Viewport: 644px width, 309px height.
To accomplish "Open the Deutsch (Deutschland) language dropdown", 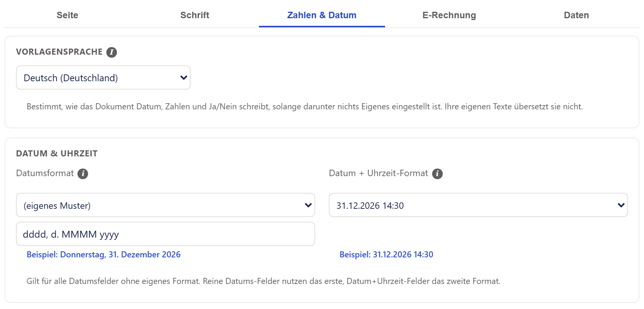I will click(x=103, y=77).
